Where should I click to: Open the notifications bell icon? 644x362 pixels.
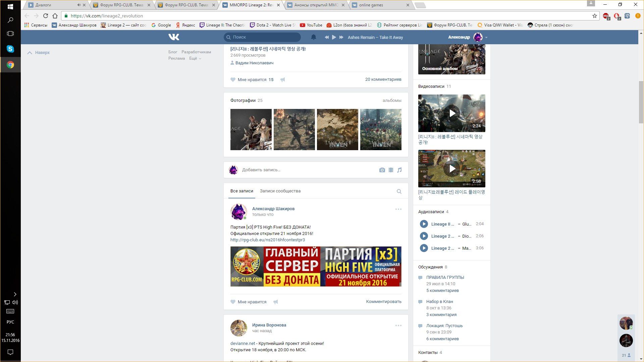pyautogui.click(x=313, y=37)
